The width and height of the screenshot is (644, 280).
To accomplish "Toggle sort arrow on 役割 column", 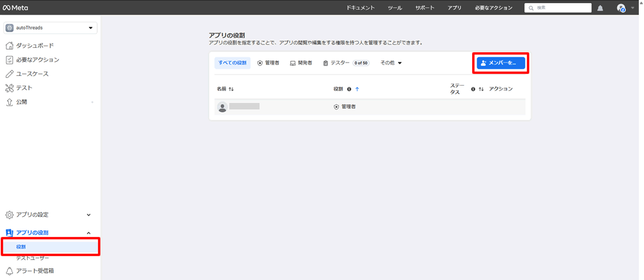I will click(357, 89).
